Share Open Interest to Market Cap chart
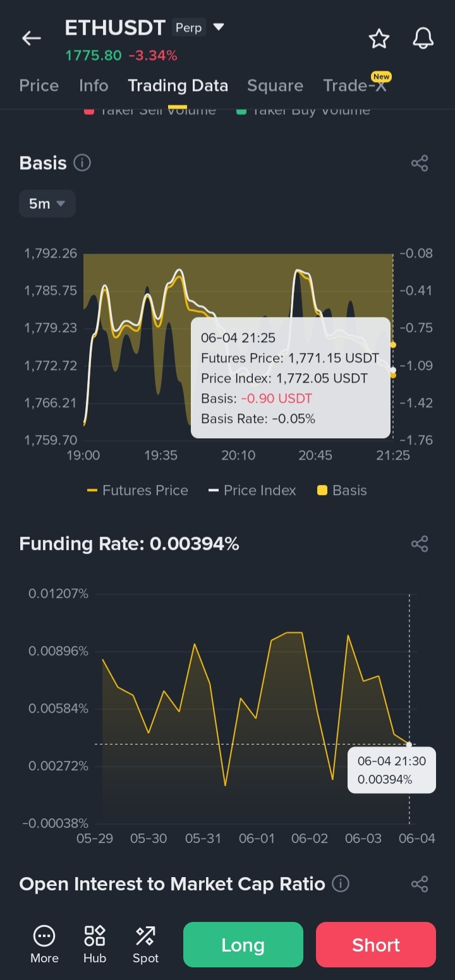 point(420,884)
